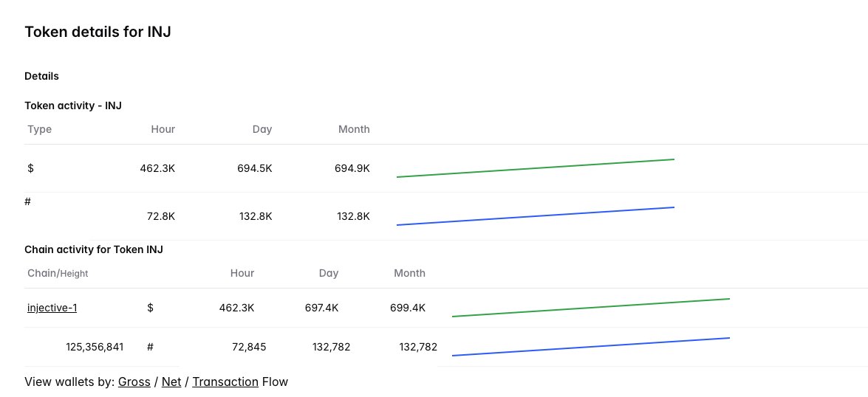Click the green dollar sparkline in Token activity

point(536,168)
